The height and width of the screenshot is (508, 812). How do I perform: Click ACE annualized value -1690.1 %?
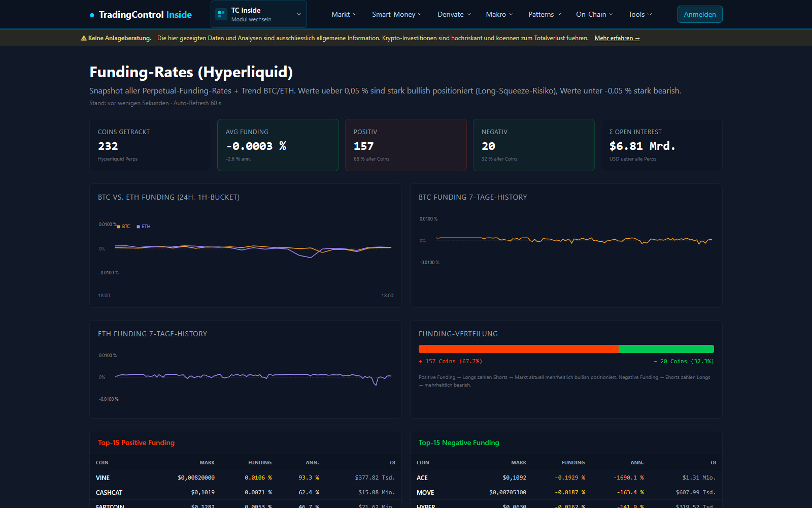(629, 478)
